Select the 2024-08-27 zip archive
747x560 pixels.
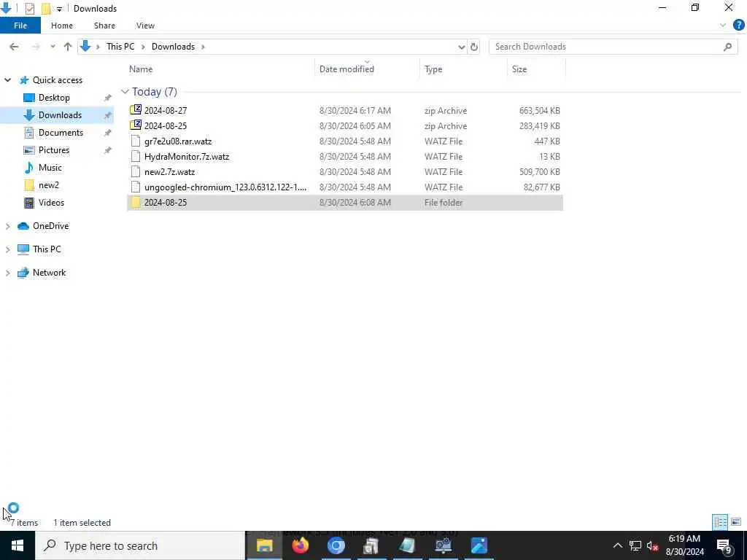(345, 111)
